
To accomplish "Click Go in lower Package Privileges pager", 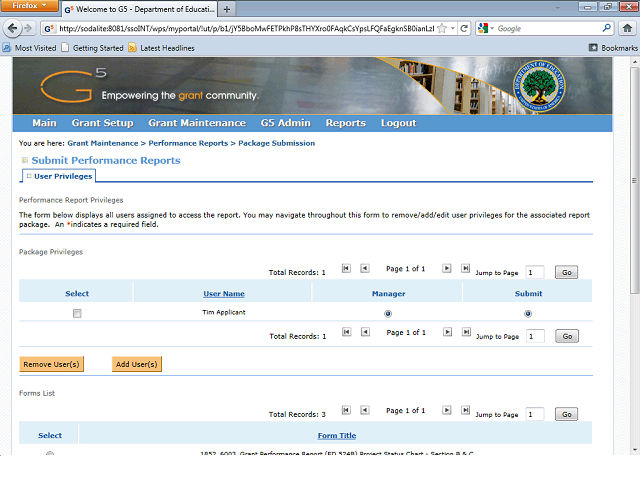I will coord(567,336).
